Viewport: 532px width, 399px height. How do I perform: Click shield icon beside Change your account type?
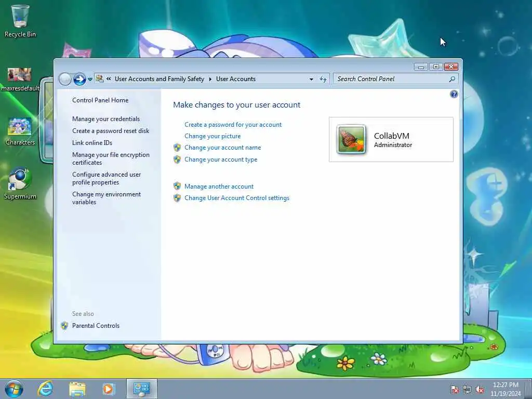coord(177,159)
